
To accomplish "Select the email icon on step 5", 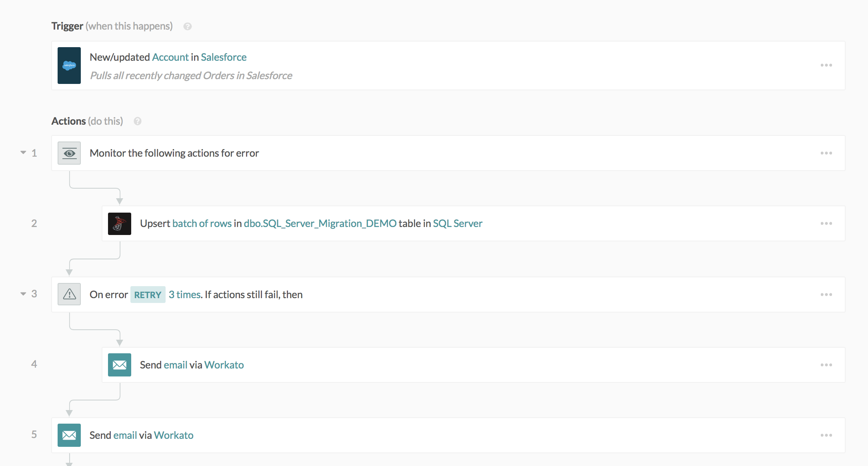I will coord(69,435).
